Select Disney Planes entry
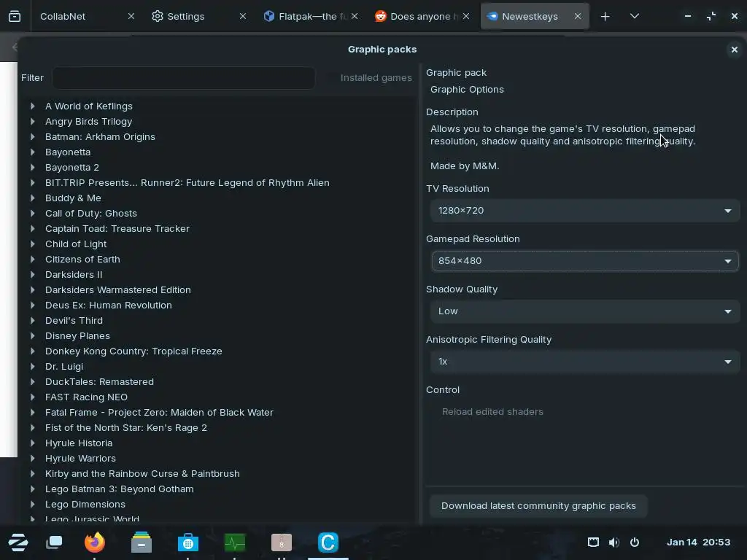 77,335
